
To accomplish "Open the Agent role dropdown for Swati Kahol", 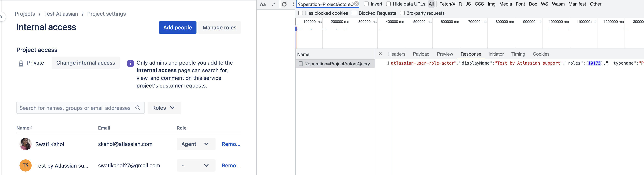I will point(196,144).
